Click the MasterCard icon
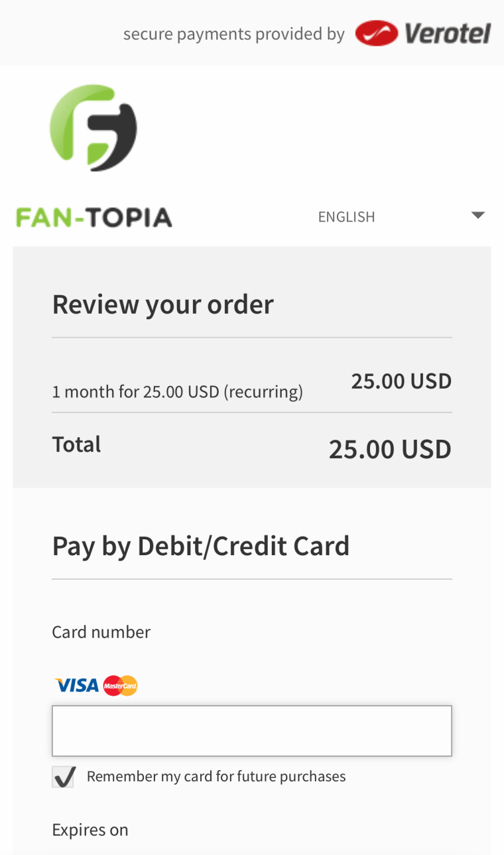Viewport: 504px width, 855px height. pos(121,685)
